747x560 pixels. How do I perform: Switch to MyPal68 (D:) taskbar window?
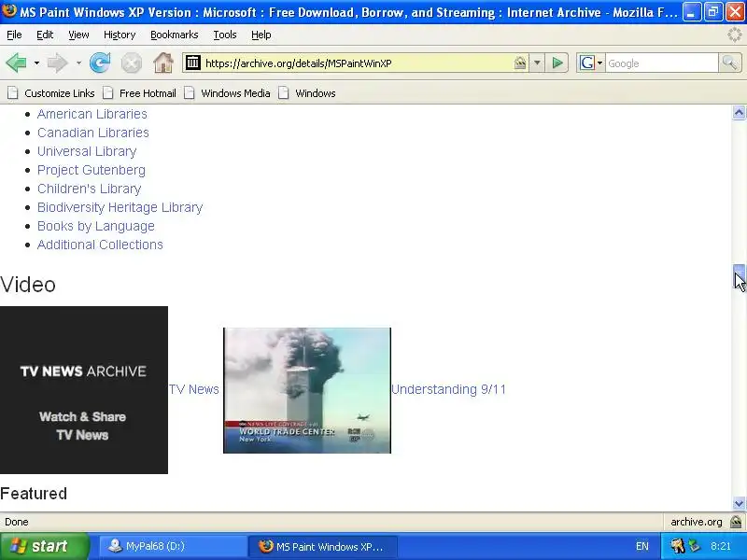172,546
